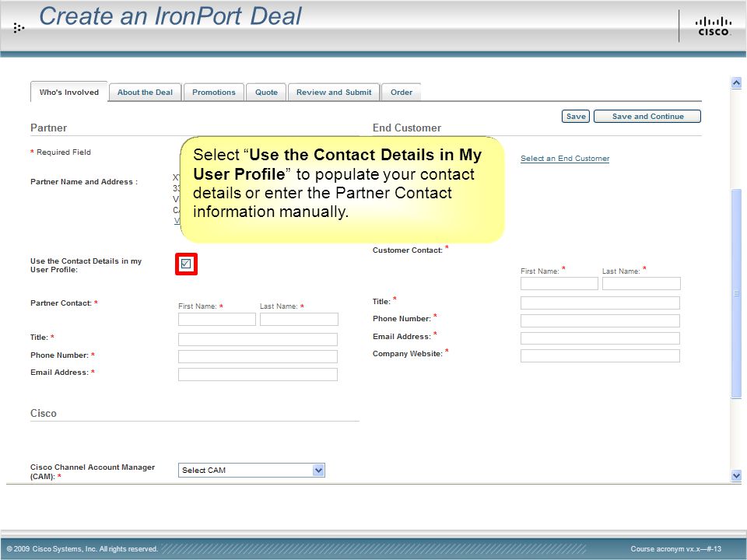Click the End Customer Email Address field

pos(600,338)
